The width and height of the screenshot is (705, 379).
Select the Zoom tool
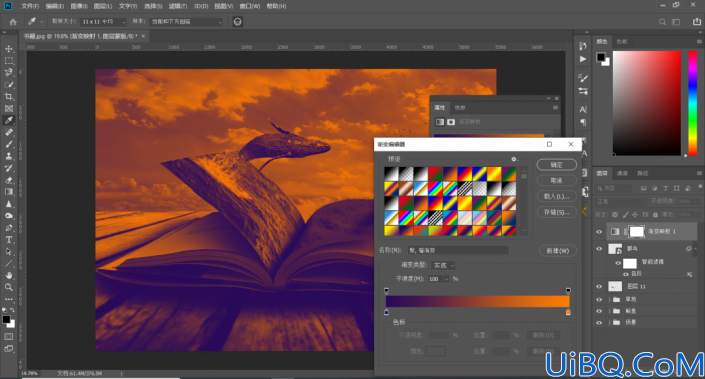point(9,287)
